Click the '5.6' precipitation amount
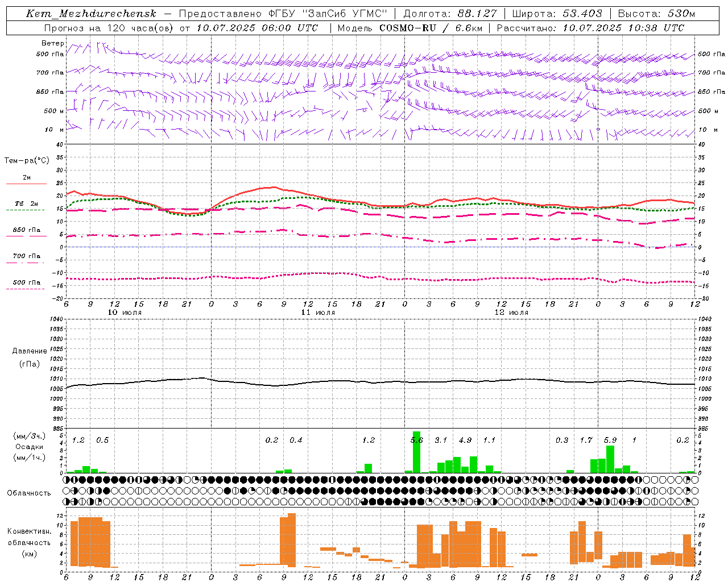 pos(416,440)
